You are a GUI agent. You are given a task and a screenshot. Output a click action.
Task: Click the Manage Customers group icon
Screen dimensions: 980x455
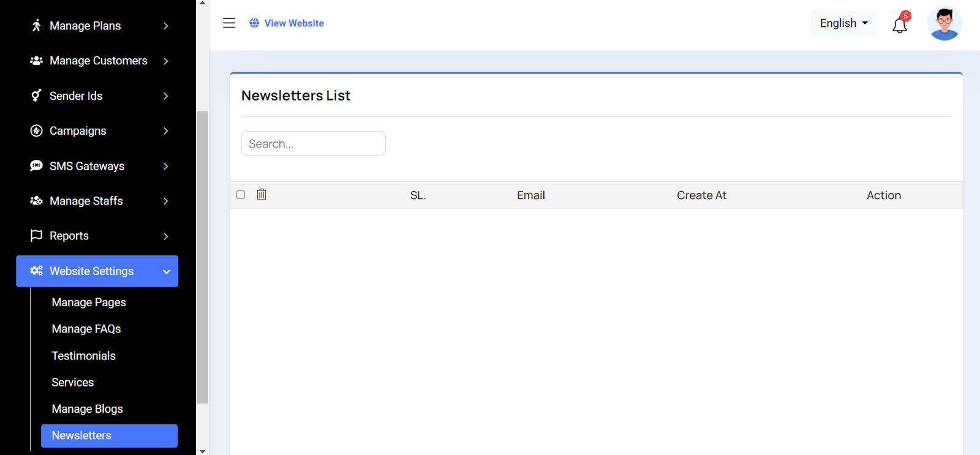[x=36, y=61]
